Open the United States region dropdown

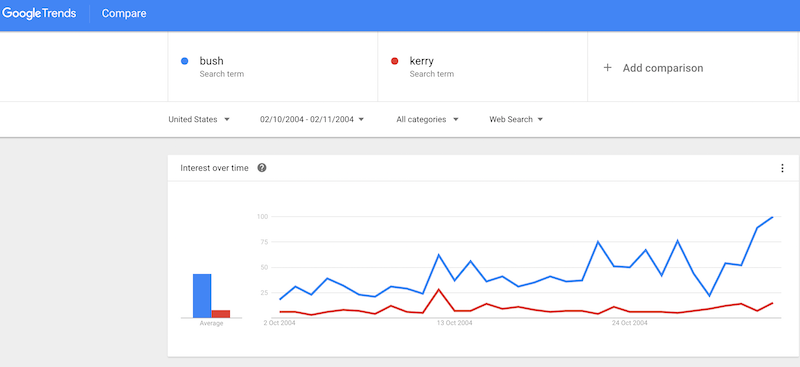[x=199, y=119]
